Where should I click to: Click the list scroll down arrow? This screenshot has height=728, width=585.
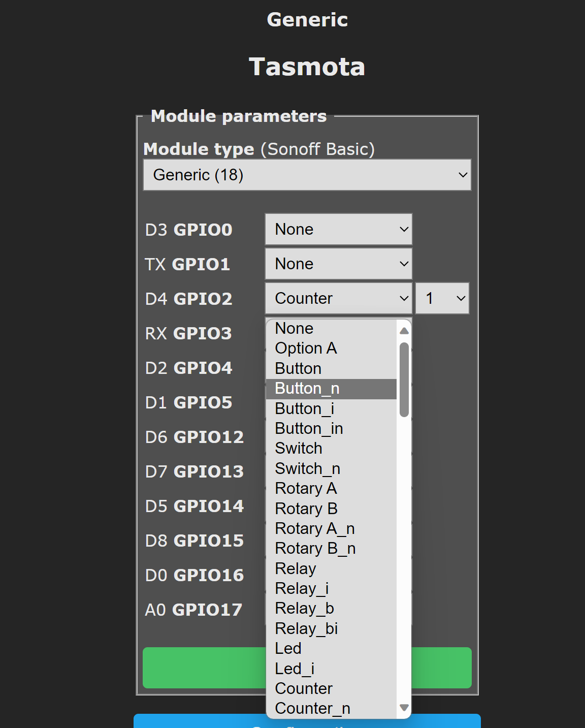[x=404, y=708]
